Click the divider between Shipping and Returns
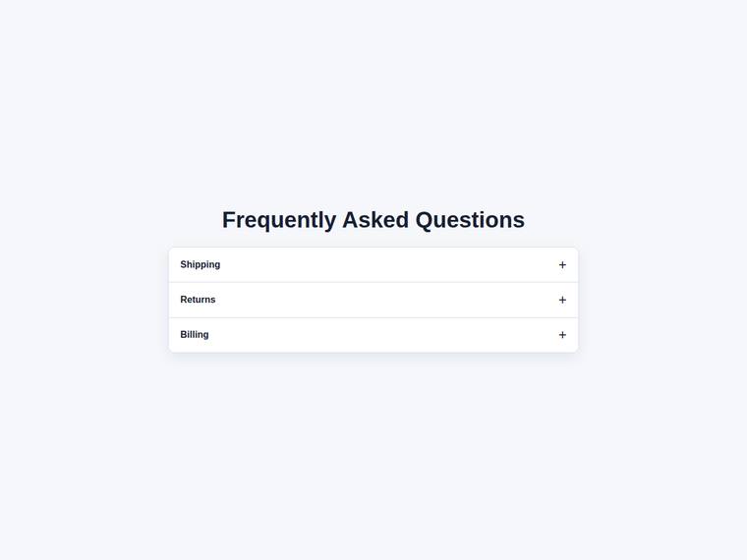Screen dimensions: 747x560 point(373,282)
